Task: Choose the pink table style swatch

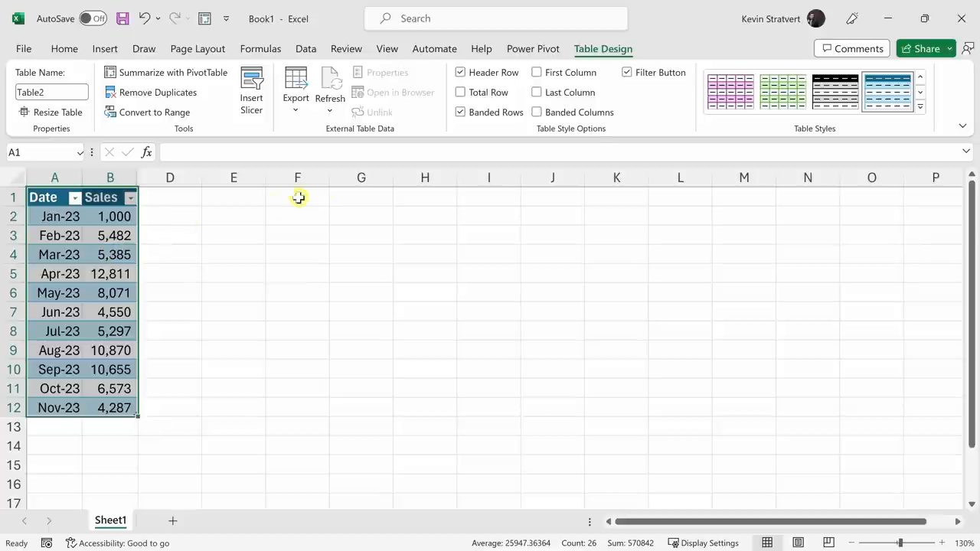Action: click(730, 92)
